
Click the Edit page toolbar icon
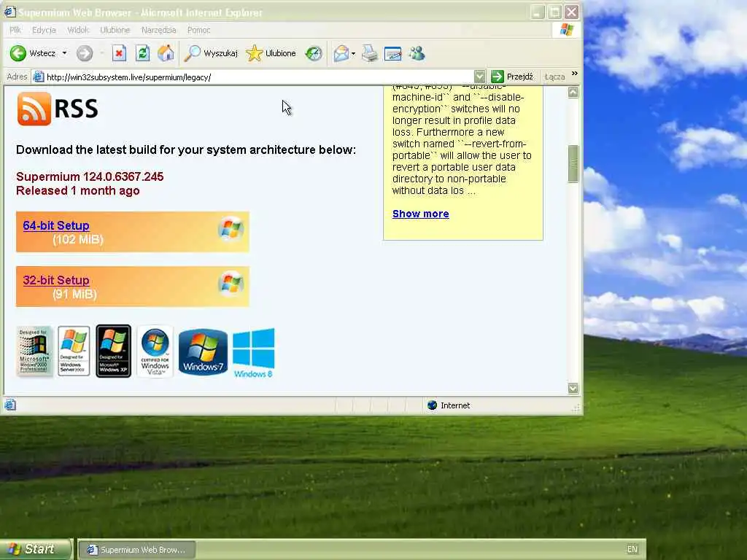click(x=393, y=53)
